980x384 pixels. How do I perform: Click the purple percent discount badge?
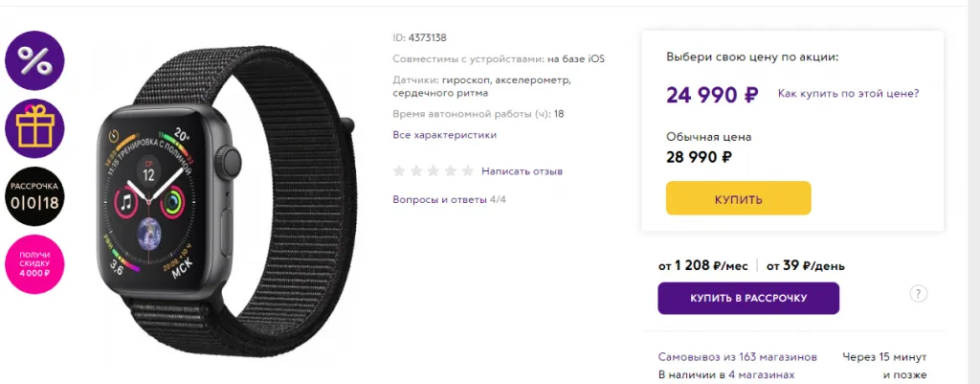(x=35, y=59)
